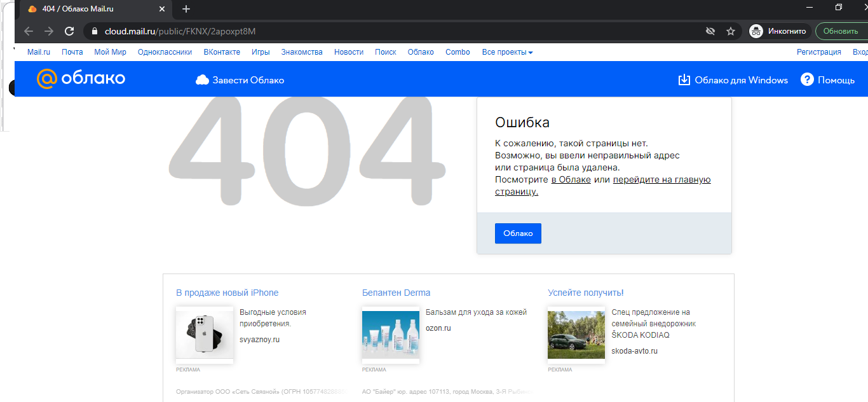Click Завести Облако in the blue header
This screenshot has width=868, height=402.
248,80
